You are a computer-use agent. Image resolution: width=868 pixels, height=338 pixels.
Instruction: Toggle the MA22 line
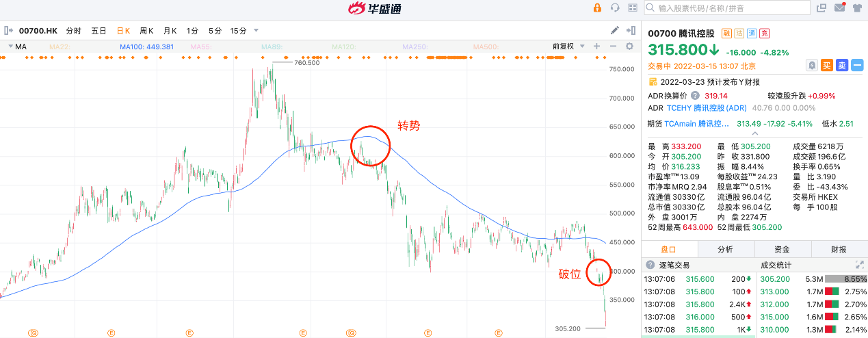point(60,47)
